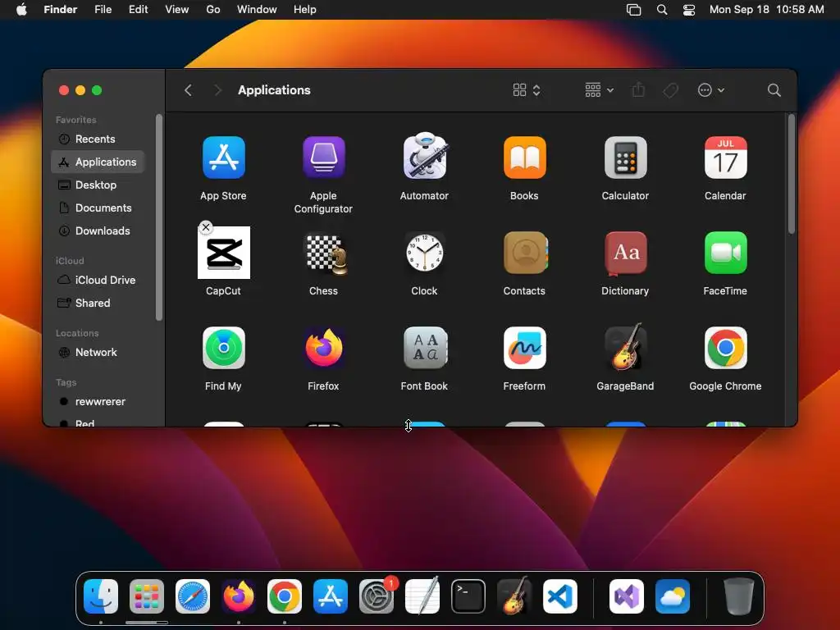Open Finder from the Dock

pyautogui.click(x=101, y=596)
